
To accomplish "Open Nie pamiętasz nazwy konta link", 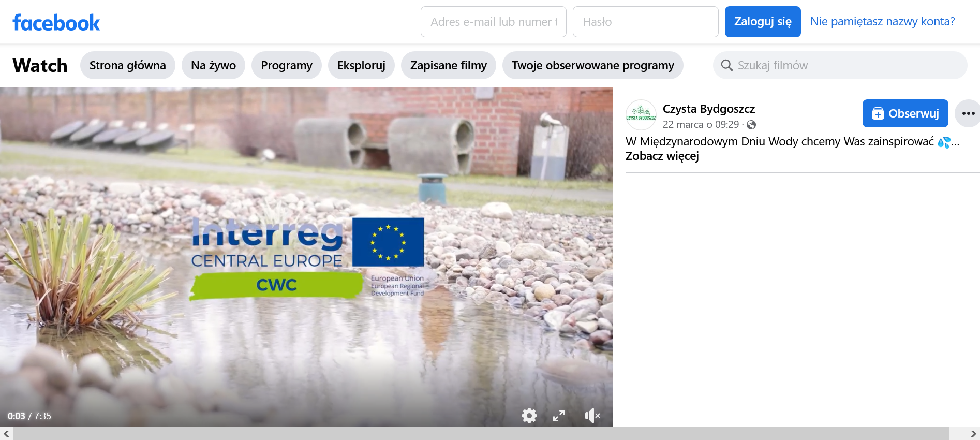I will point(882,22).
